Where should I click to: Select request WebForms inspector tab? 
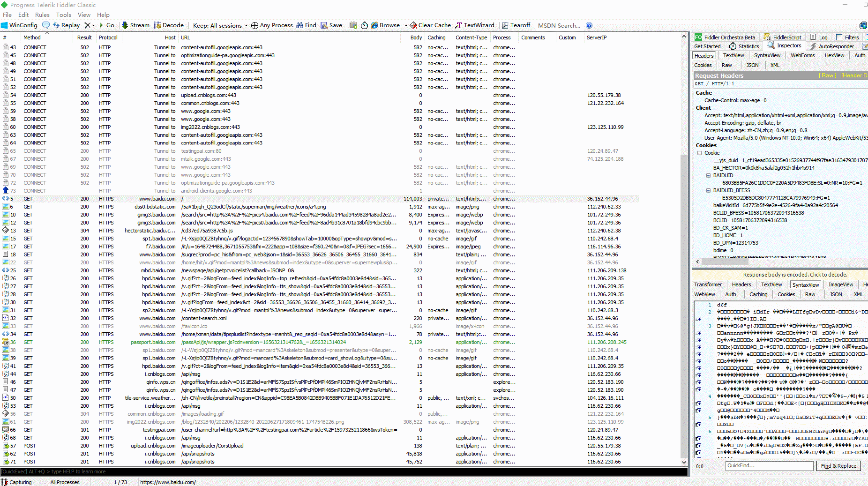point(802,55)
